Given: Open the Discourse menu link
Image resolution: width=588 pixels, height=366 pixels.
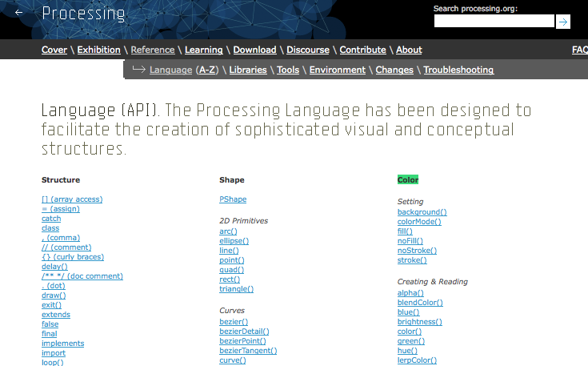Looking at the screenshot, I should click(308, 50).
